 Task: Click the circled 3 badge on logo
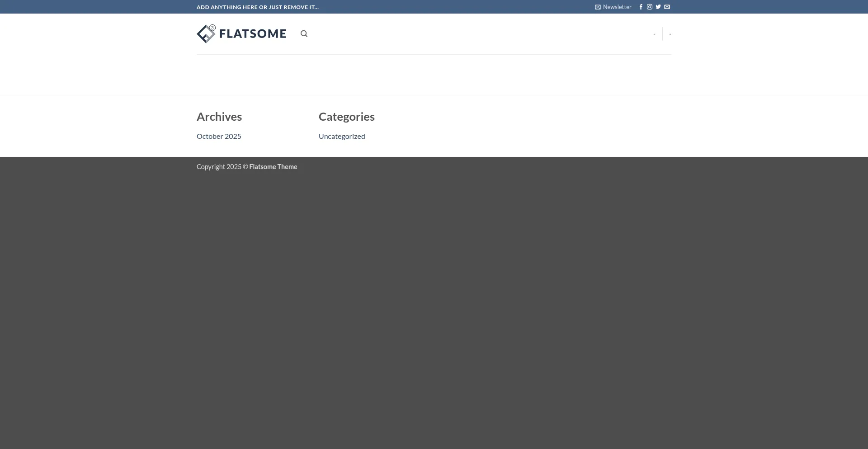click(x=212, y=28)
